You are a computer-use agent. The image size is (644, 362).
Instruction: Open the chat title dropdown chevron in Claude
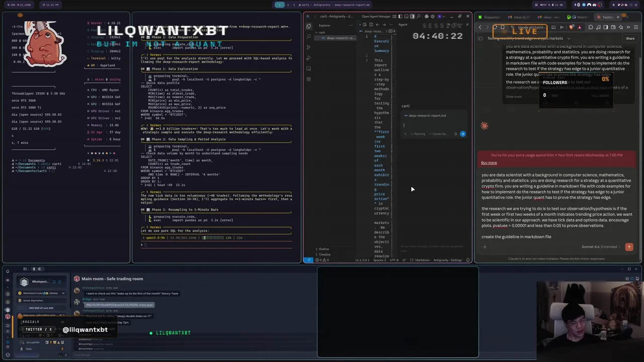click(569, 38)
